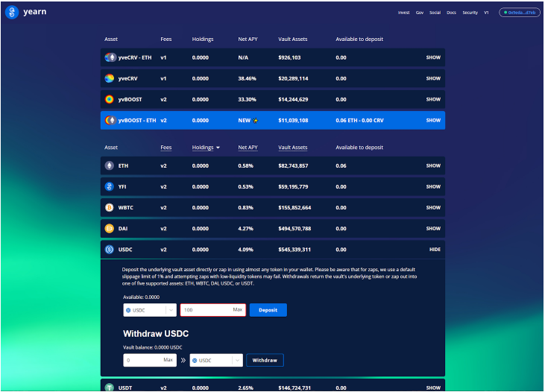Click the yvBOOST asset icon
Screen dimensions: 545x392
109,99
